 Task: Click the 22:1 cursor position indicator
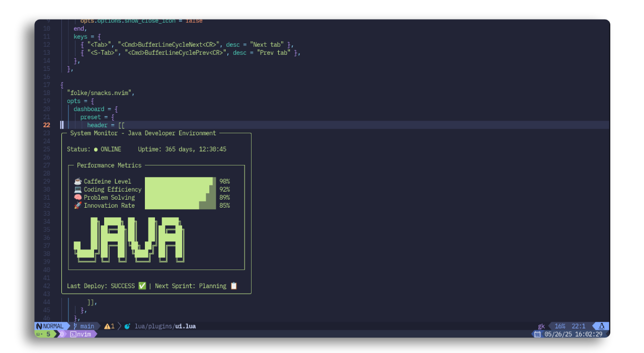pos(579,326)
